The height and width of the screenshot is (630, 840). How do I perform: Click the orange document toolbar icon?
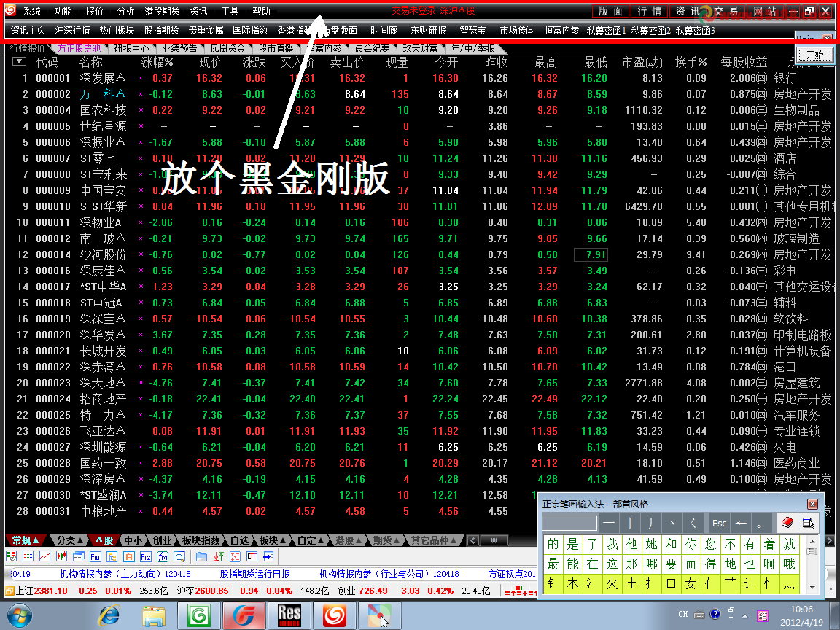click(x=129, y=556)
